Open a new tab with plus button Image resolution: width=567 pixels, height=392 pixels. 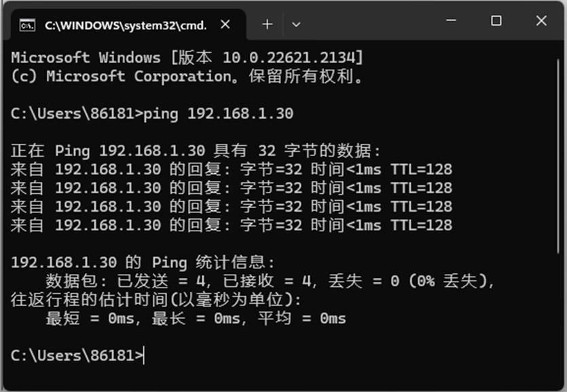(x=268, y=24)
